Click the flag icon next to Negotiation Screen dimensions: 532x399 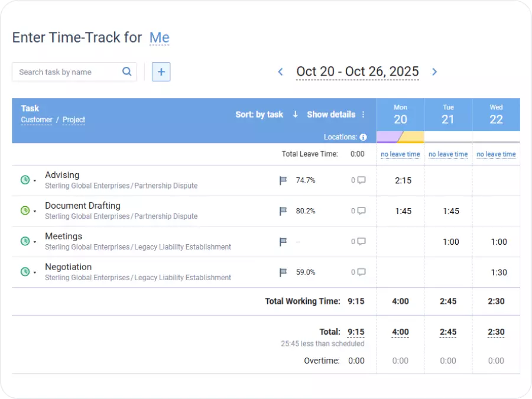tap(283, 272)
